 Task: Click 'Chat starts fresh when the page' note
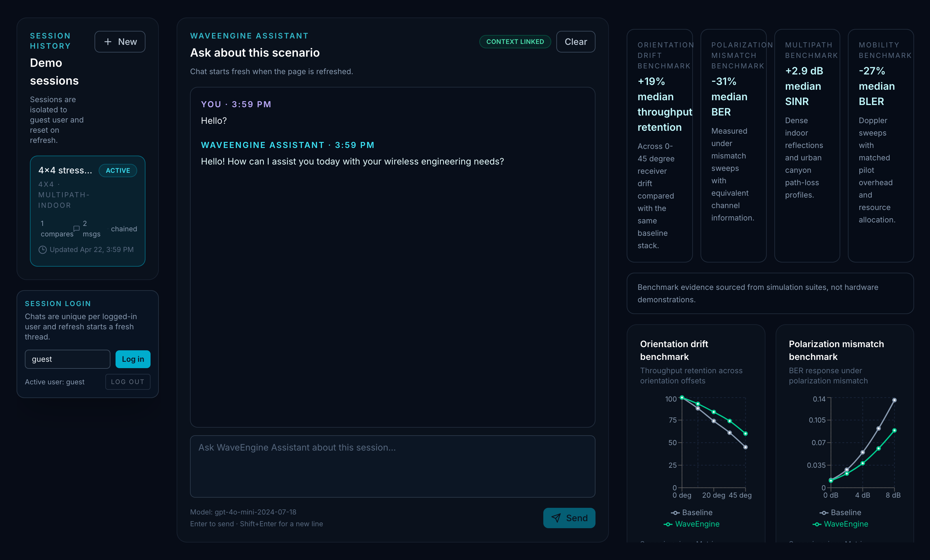click(x=271, y=71)
